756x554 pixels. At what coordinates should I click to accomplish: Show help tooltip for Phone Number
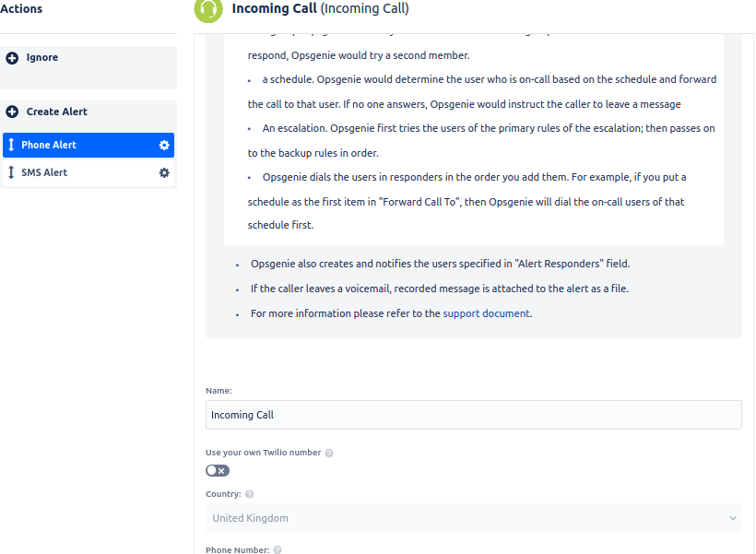[278, 549]
